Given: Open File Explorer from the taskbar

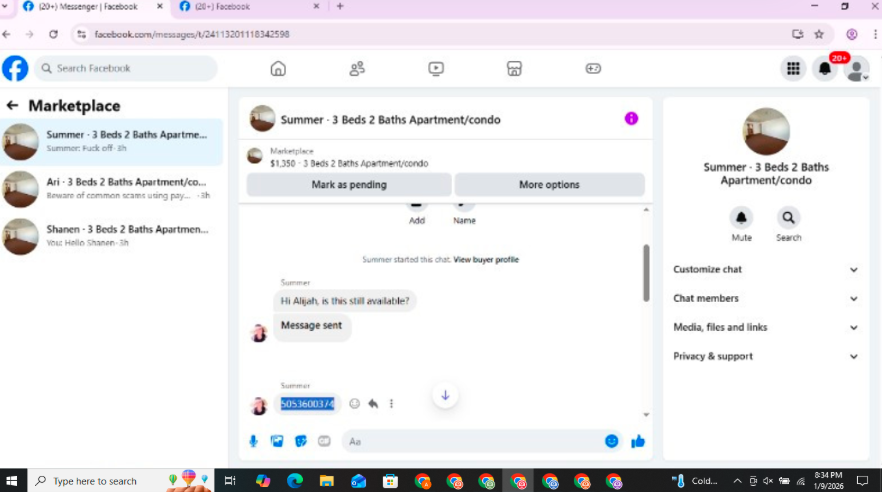Looking at the screenshot, I should pos(327,481).
